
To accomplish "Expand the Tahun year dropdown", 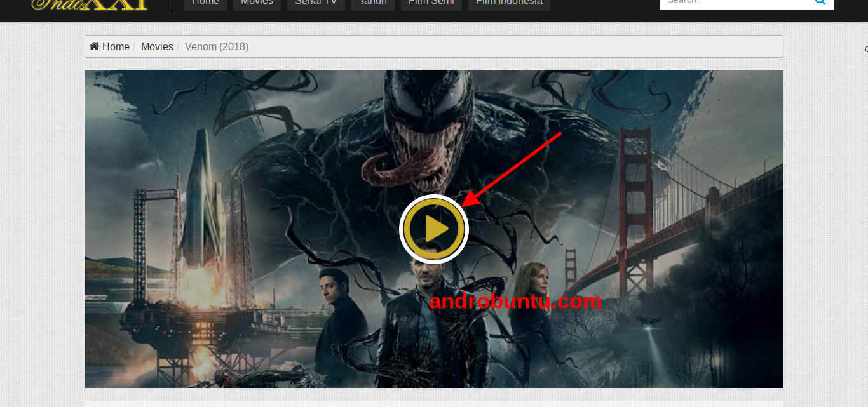I will tap(372, 2).
